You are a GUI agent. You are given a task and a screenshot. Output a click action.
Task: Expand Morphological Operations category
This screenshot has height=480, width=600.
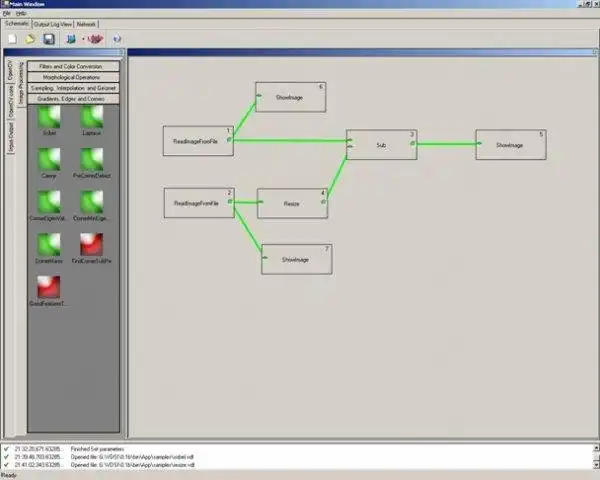pos(73,77)
